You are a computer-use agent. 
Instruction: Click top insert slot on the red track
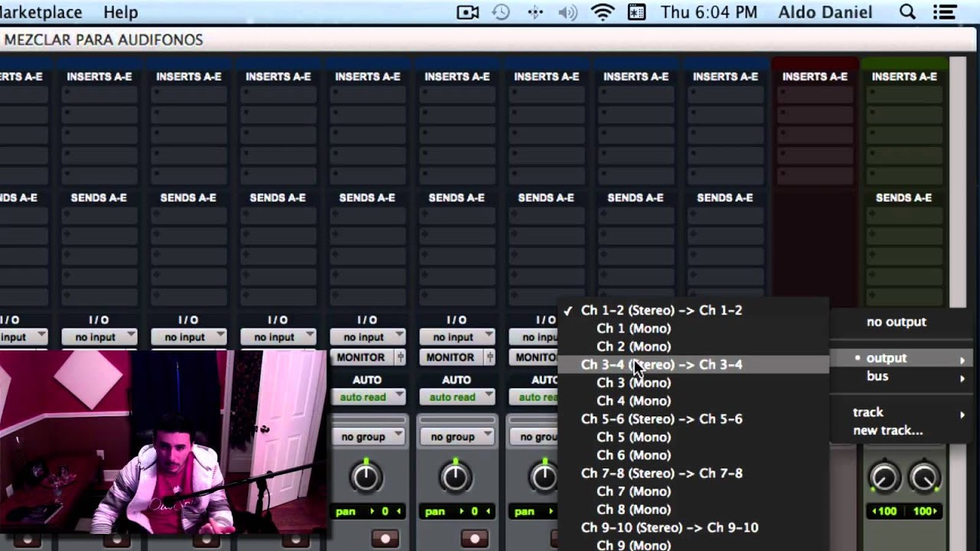click(x=815, y=95)
